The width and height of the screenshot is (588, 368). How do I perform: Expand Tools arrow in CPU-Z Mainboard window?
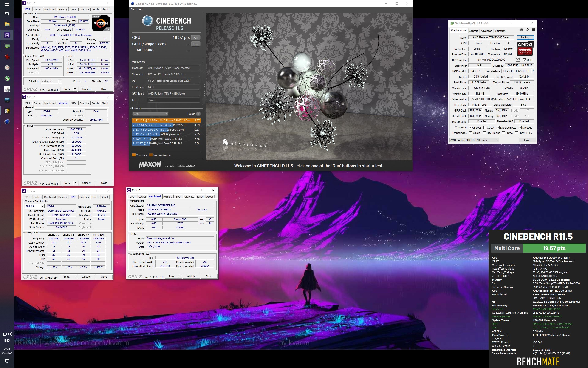(180, 276)
